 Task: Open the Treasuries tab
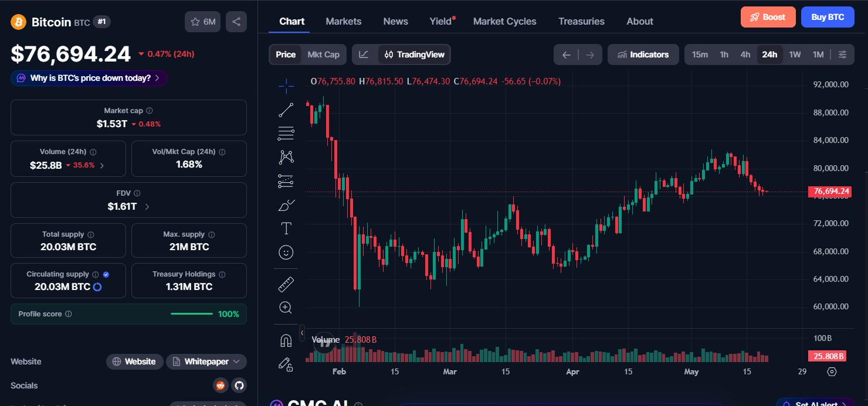[x=581, y=21]
